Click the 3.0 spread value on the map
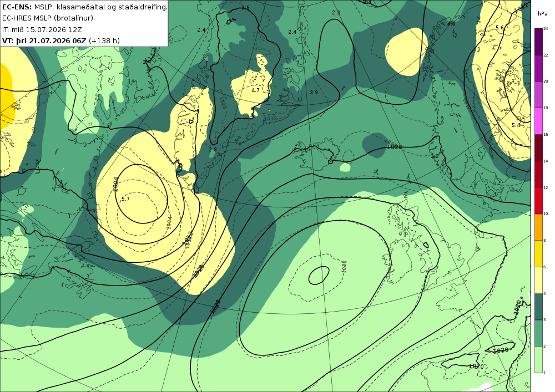The height and width of the screenshot is (392, 555). pos(451,23)
